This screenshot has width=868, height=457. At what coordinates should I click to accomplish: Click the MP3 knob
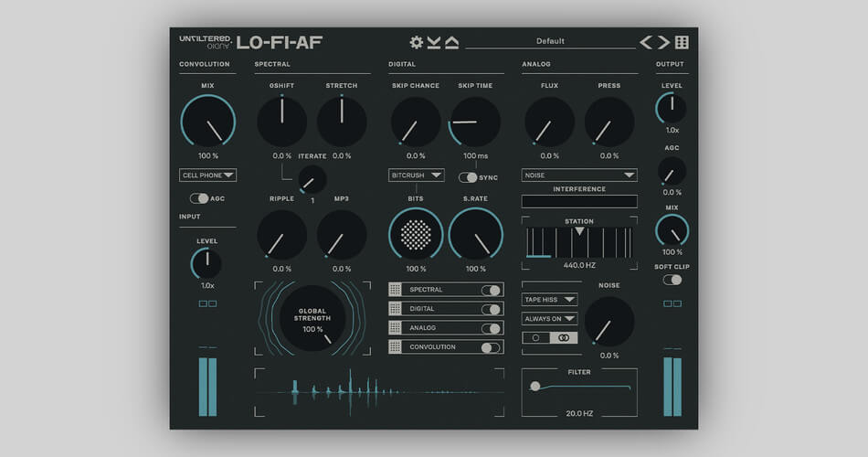point(342,235)
